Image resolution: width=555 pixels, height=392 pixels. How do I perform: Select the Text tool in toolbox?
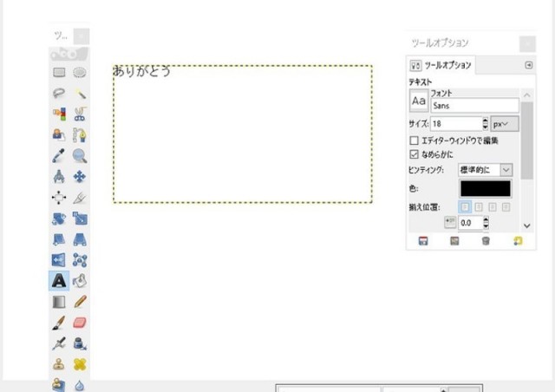click(59, 281)
